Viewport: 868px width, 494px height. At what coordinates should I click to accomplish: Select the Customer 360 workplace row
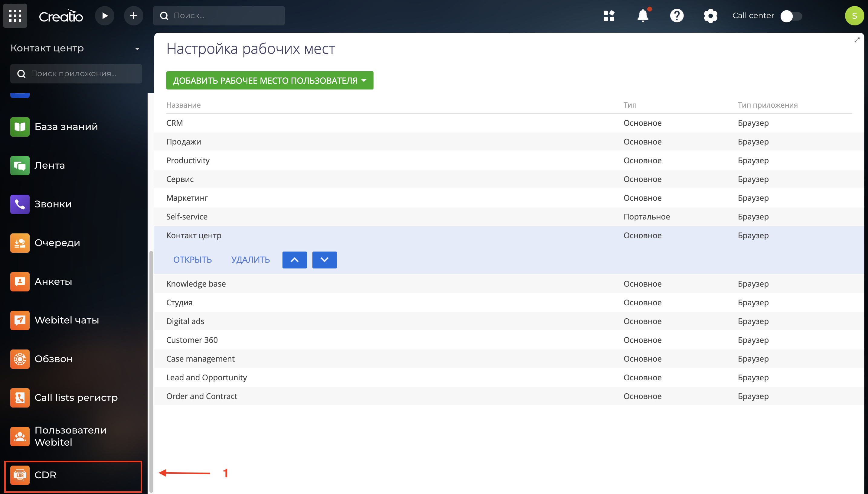[x=509, y=340]
